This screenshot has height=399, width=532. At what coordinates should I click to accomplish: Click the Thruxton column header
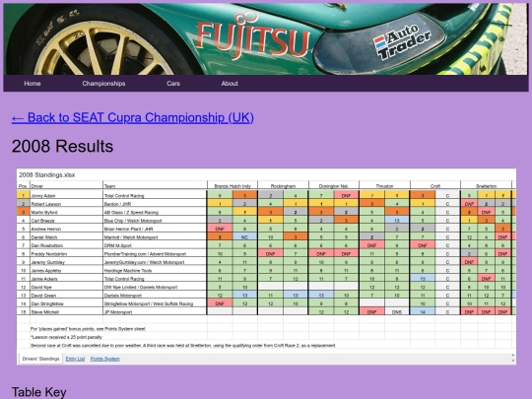[x=384, y=186]
